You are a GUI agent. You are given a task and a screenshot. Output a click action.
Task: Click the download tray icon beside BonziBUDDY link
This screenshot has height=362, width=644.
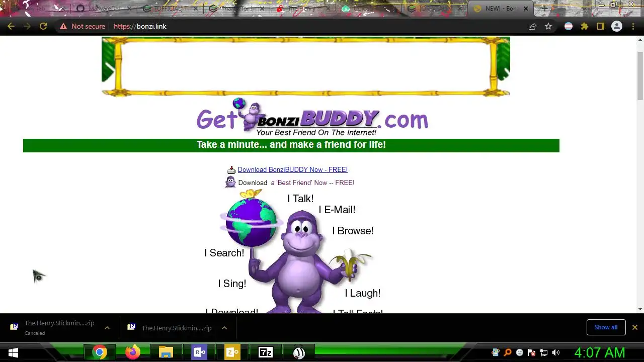click(231, 170)
